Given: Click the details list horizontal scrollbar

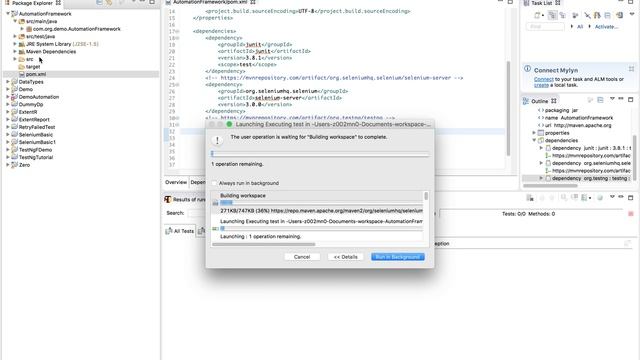Looking at the screenshot, I should 264,244.
